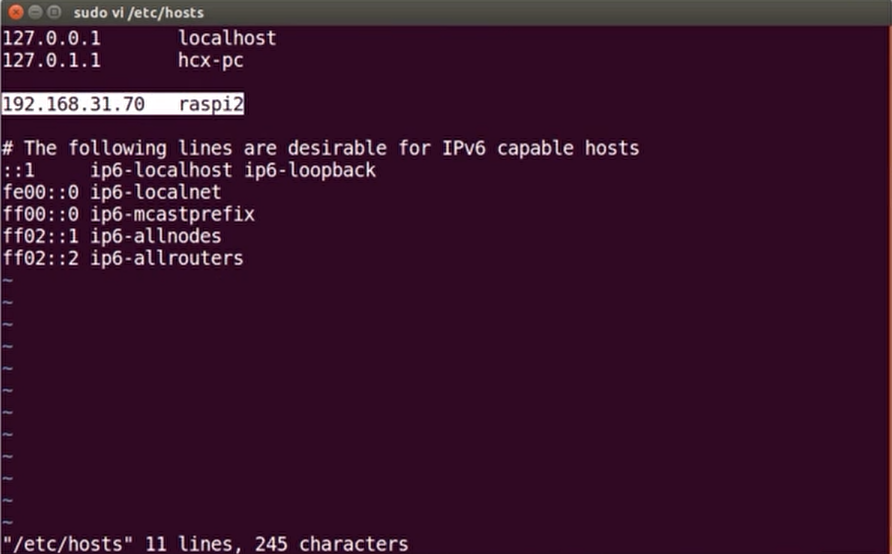This screenshot has height=554, width=892.
Task: Click the ip6-allrouters hostname
Action: [x=166, y=258]
